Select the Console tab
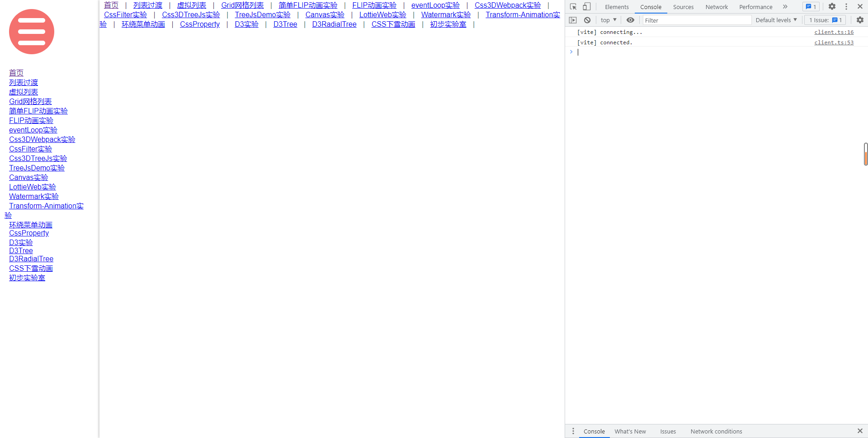 (x=651, y=7)
